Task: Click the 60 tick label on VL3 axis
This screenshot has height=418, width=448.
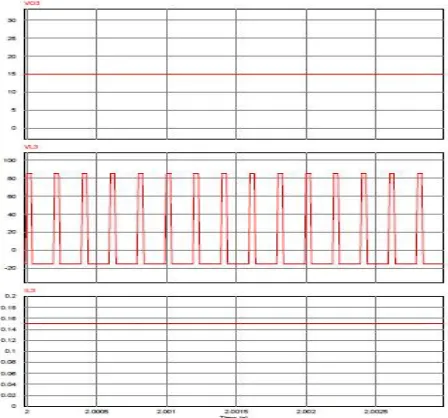Action: [12, 196]
